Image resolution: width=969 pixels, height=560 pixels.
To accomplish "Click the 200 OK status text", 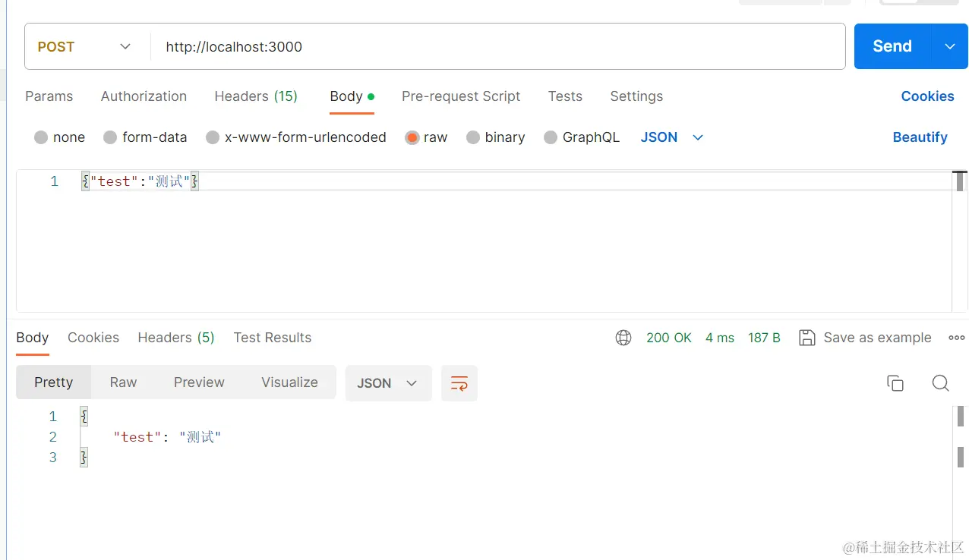I will tap(669, 338).
